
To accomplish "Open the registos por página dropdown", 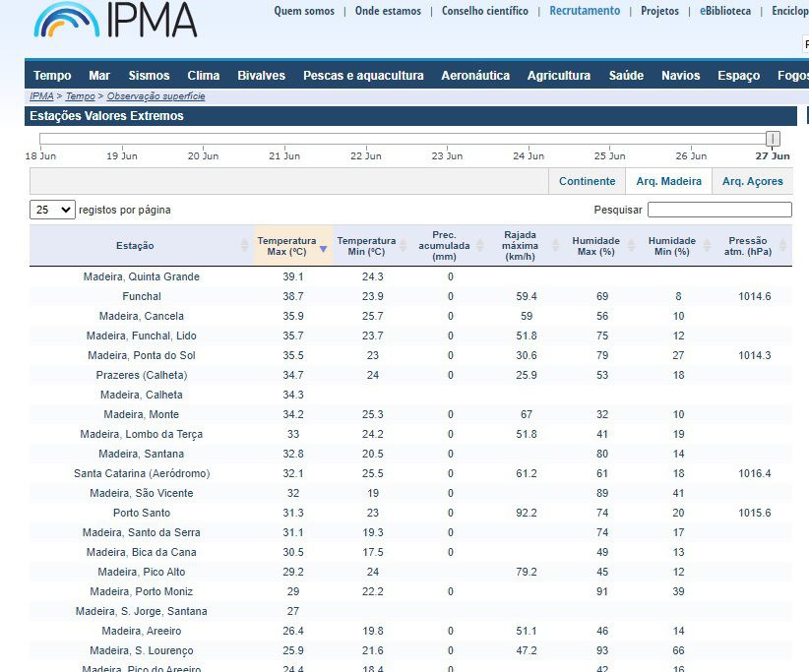I will pyautogui.click(x=53, y=210).
